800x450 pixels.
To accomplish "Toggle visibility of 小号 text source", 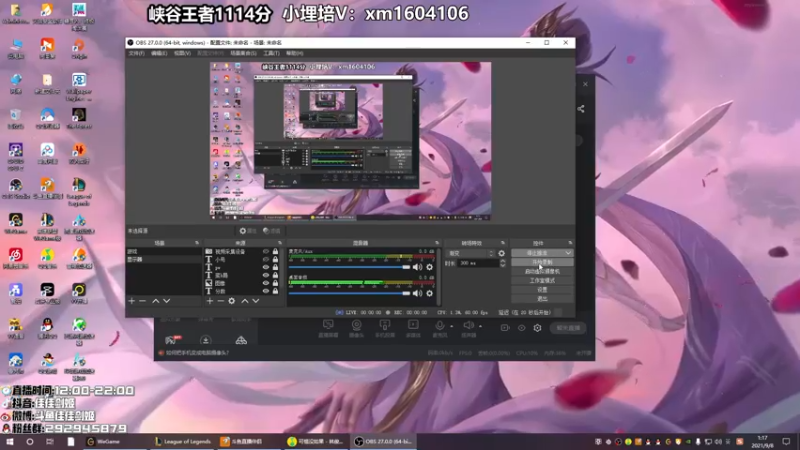I will point(266,259).
